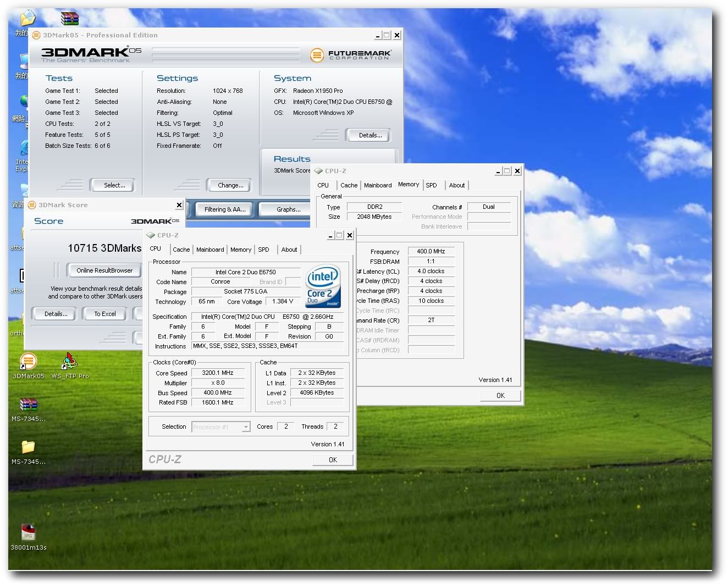The width and height of the screenshot is (728, 587).
Task: Open the 38001m13s JPG file icon
Action: point(28,533)
